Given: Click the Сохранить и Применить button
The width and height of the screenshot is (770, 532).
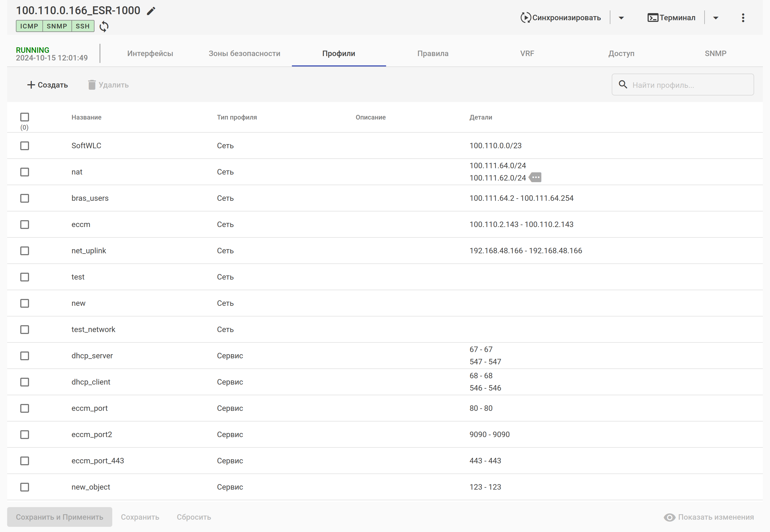Looking at the screenshot, I should [x=60, y=517].
